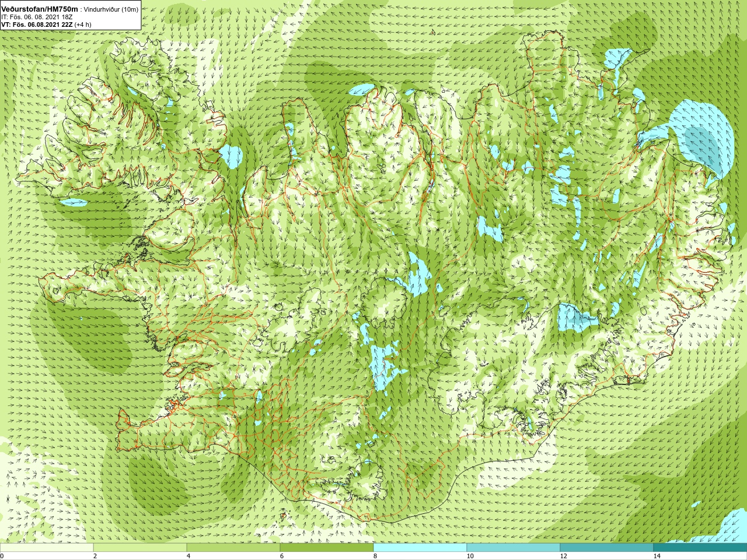Click the '12' scale label
The width and height of the screenshot is (747, 560).
pos(563,556)
